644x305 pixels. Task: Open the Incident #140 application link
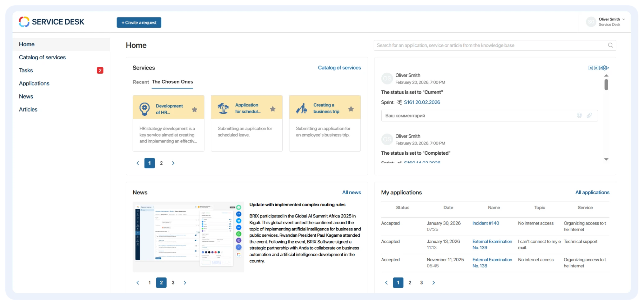[x=485, y=223]
